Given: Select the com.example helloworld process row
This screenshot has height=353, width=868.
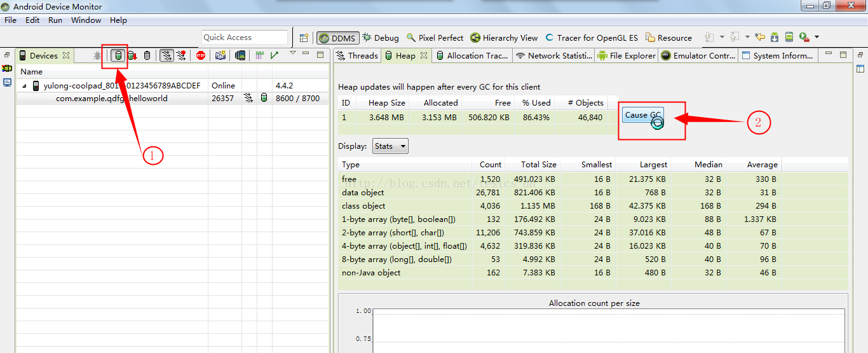Looking at the screenshot, I should pyautogui.click(x=173, y=99).
